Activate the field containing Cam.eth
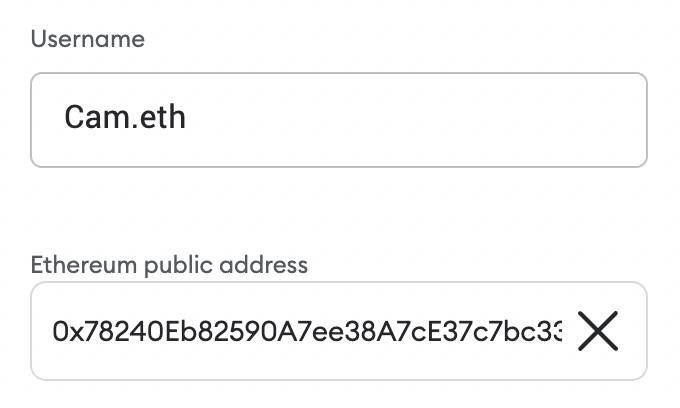Image resolution: width=680 pixels, height=408 pixels. pyautogui.click(x=339, y=120)
